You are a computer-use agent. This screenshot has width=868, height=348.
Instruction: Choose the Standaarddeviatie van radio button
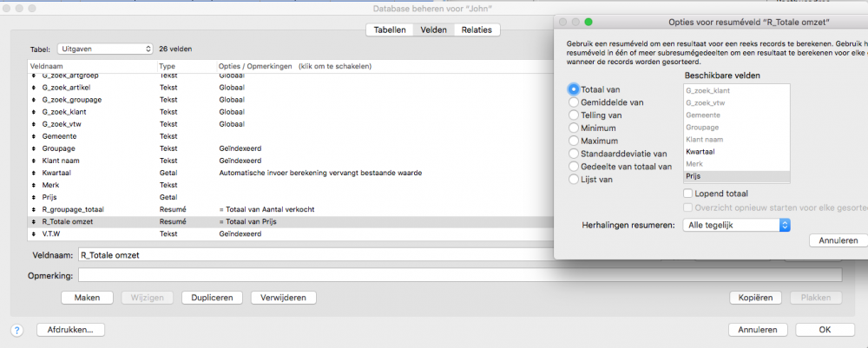click(x=574, y=154)
